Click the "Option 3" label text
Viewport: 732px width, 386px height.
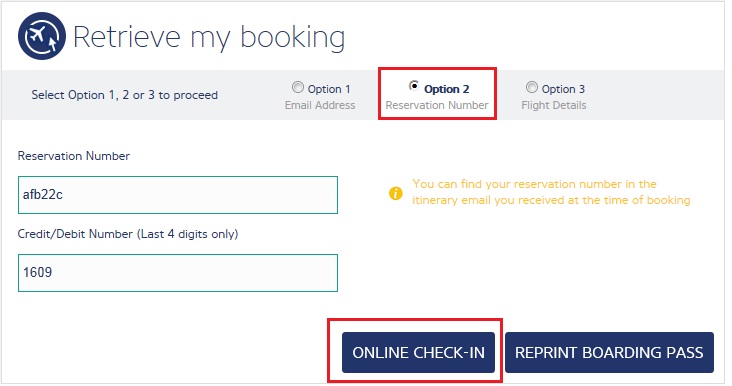[x=563, y=89]
